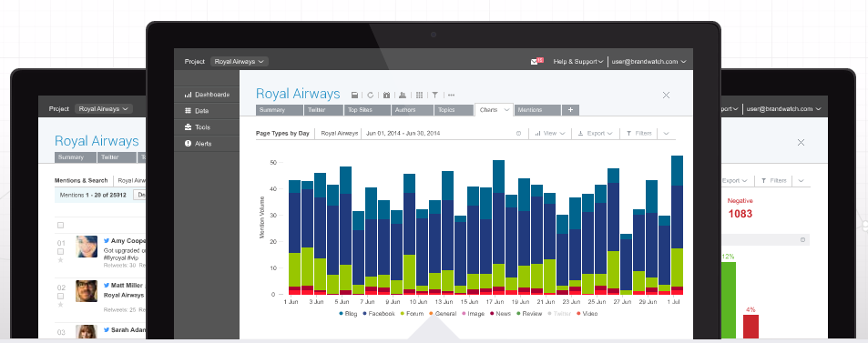Open the Export dropdown in chart toolbar
Viewport: 868px width, 343px height.
click(x=595, y=134)
